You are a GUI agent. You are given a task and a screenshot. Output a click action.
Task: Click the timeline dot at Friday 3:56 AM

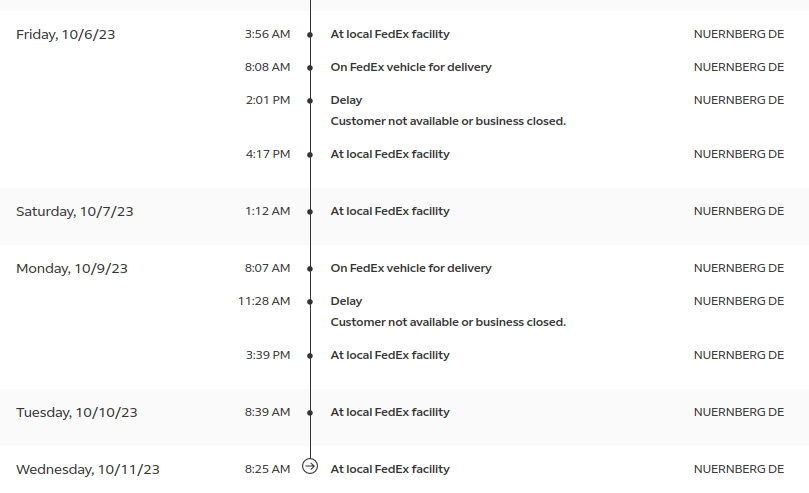pos(310,35)
